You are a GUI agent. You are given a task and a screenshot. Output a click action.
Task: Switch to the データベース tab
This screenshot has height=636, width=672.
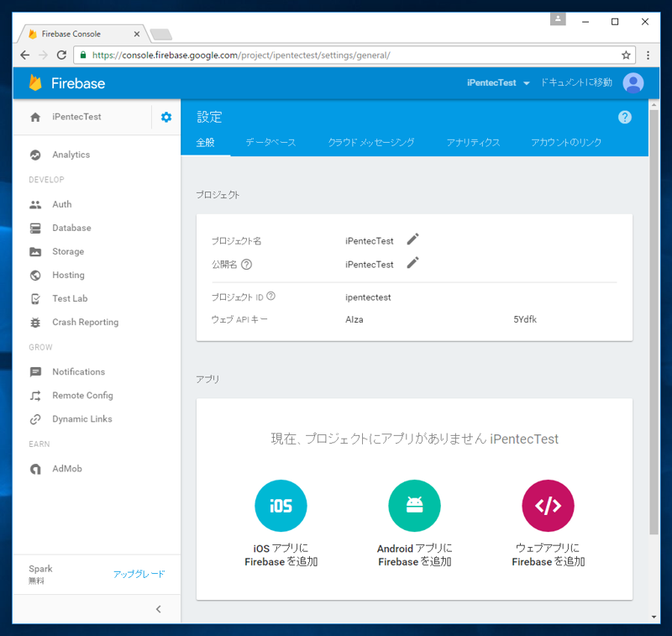(270, 142)
